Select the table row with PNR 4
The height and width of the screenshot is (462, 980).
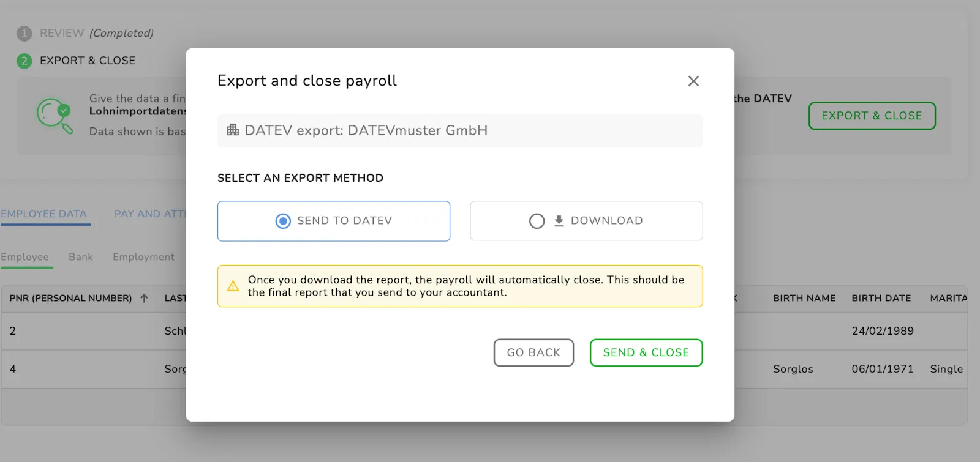(92, 369)
